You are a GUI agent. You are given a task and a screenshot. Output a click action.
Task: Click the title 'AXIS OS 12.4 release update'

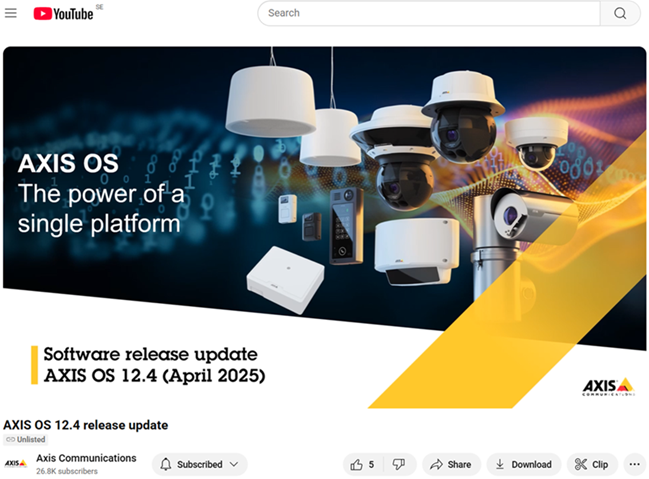tap(86, 425)
